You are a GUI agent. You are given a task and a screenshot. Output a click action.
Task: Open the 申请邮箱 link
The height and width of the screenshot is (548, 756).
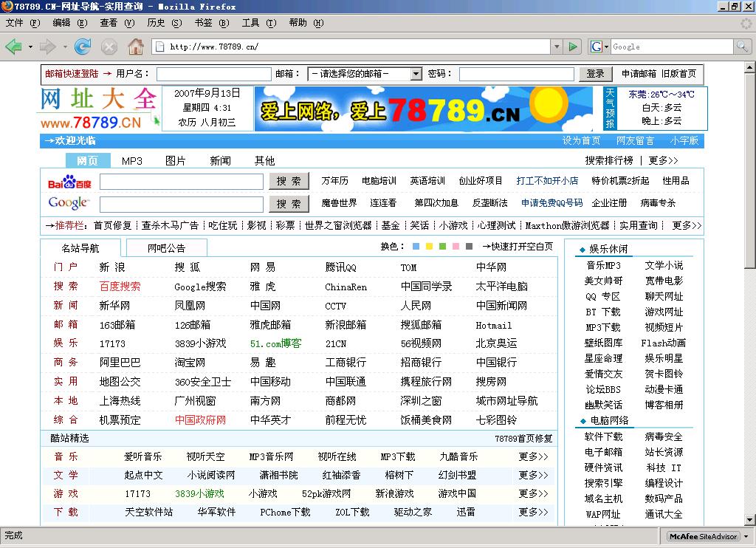639,74
